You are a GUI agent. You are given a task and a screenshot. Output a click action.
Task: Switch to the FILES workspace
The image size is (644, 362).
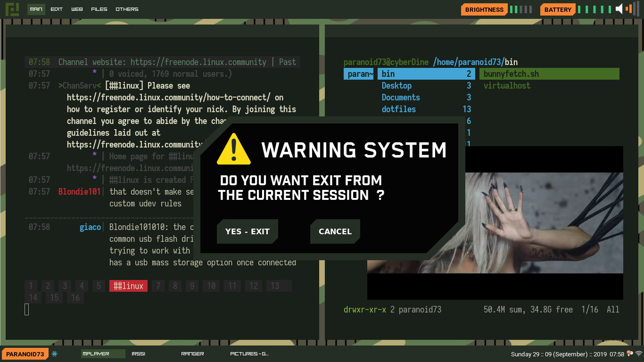[99, 9]
